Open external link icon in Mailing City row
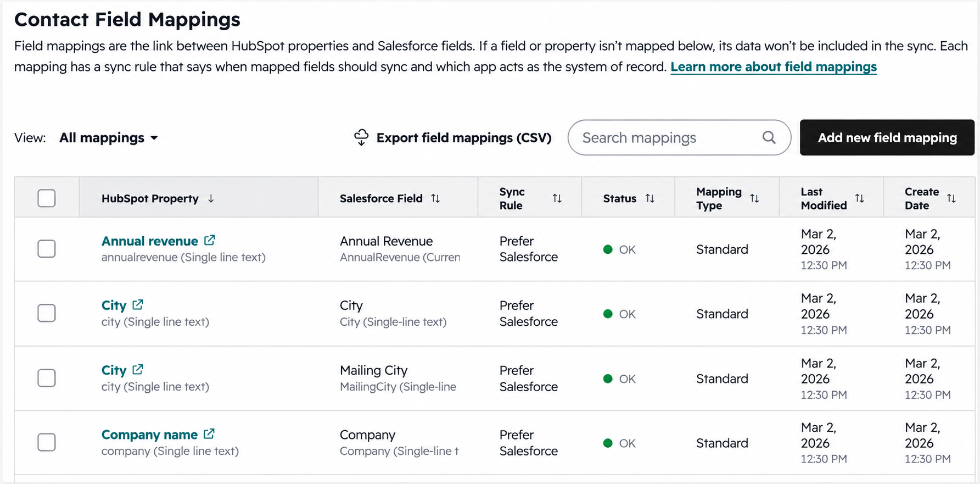This screenshot has width=980, height=484. point(138,369)
